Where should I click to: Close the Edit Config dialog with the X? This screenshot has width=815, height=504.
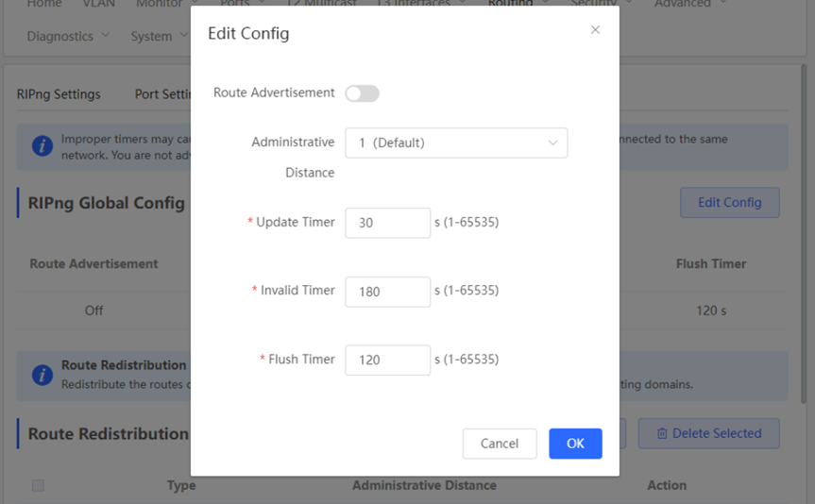coord(595,30)
